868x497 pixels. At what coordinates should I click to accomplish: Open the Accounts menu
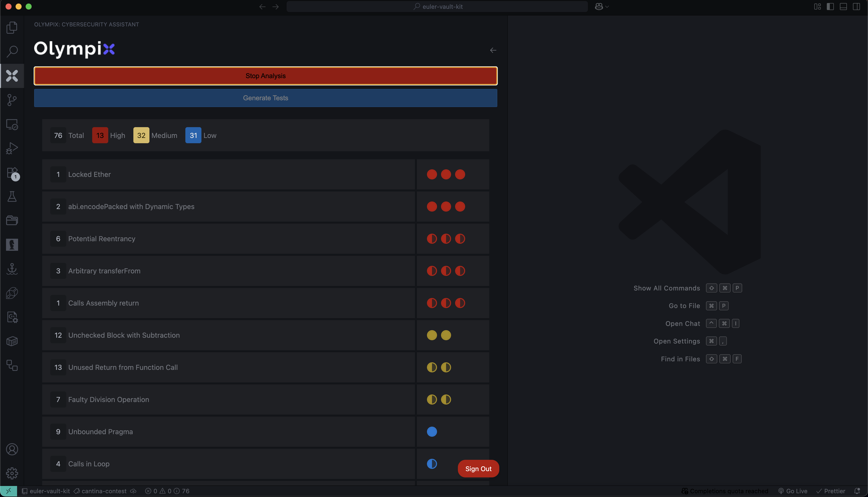[x=12, y=449]
